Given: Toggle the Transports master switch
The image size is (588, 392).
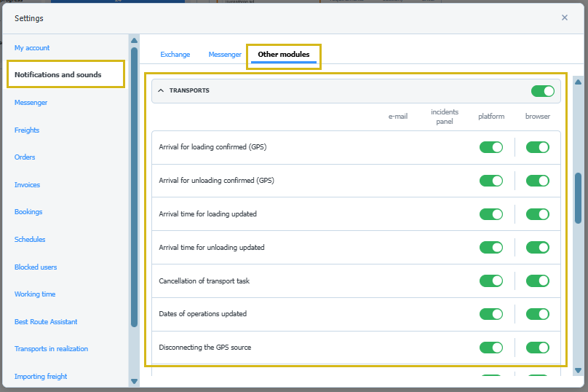Looking at the screenshot, I should click(542, 91).
